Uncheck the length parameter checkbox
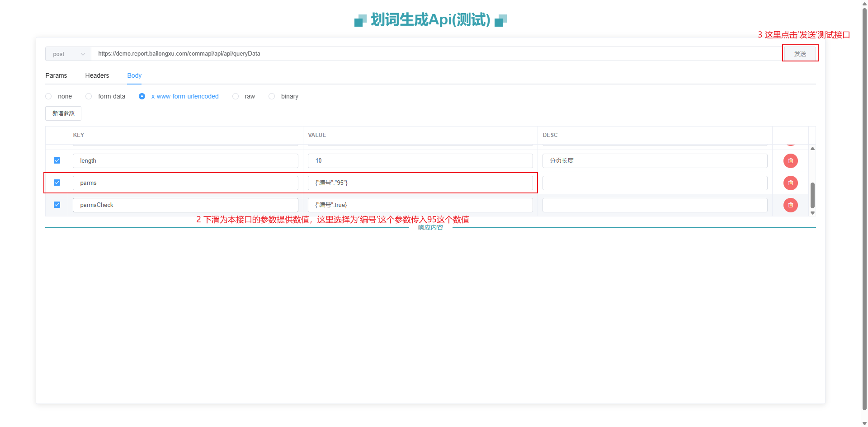Image resolution: width=868 pixels, height=427 pixels. (57, 160)
